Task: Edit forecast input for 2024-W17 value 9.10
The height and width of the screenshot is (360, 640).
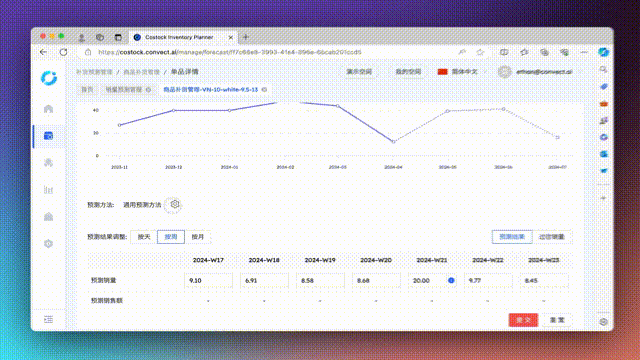Action: 208,280
